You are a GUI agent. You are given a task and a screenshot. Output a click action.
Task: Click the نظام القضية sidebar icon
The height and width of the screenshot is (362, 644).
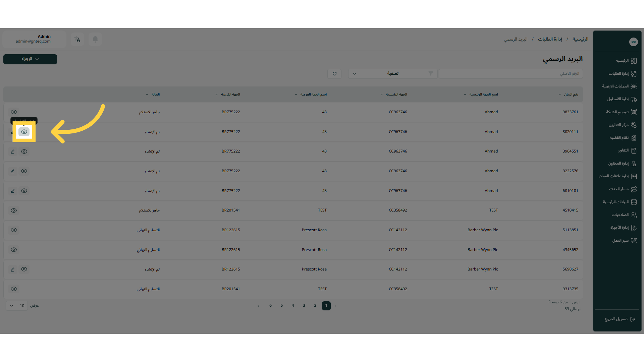pyautogui.click(x=634, y=138)
